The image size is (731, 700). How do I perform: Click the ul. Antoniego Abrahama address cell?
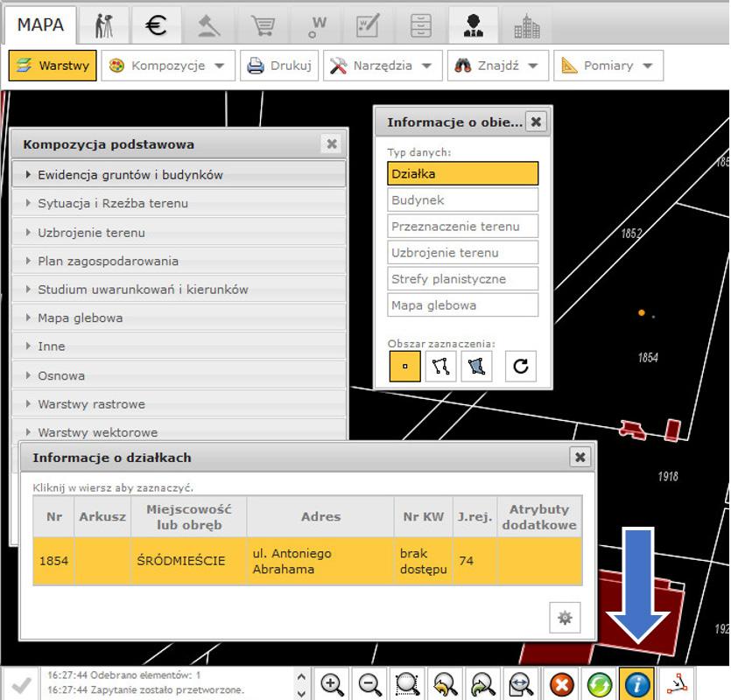click(320, 561)
